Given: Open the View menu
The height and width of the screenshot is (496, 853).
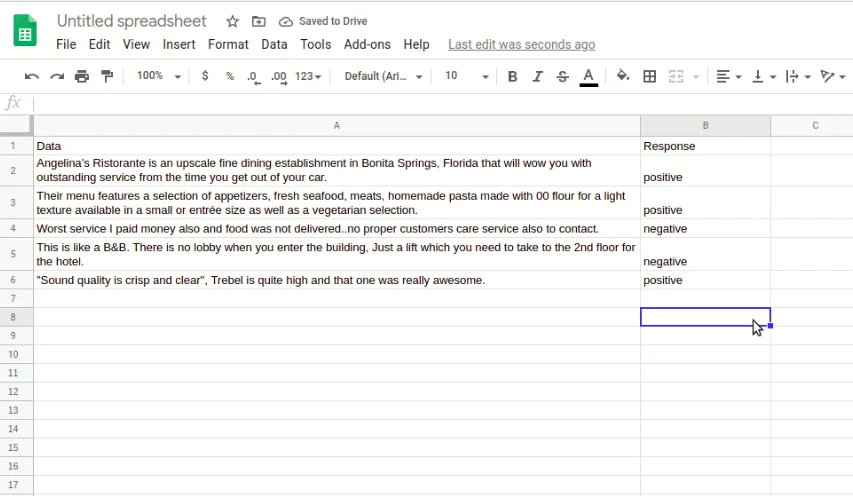Looking at the screenshot, I should pyautogui.click(x=136, y=45).
